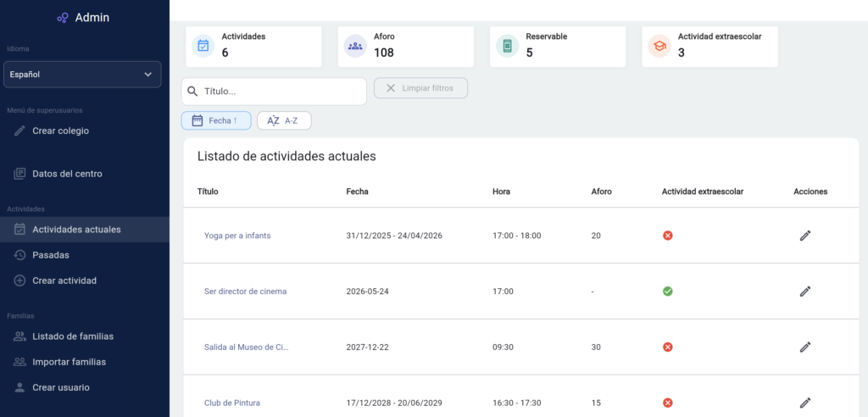This screenshot has width=868, height=417.
Task: Open Crear usuario menu item
Action: click(61, 387)
